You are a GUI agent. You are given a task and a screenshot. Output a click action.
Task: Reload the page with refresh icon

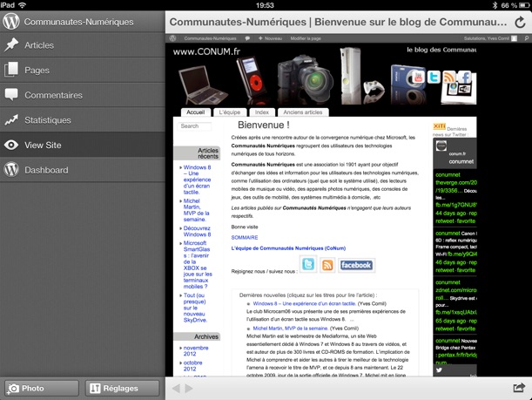pyautogui.click(x=520, y=23)
